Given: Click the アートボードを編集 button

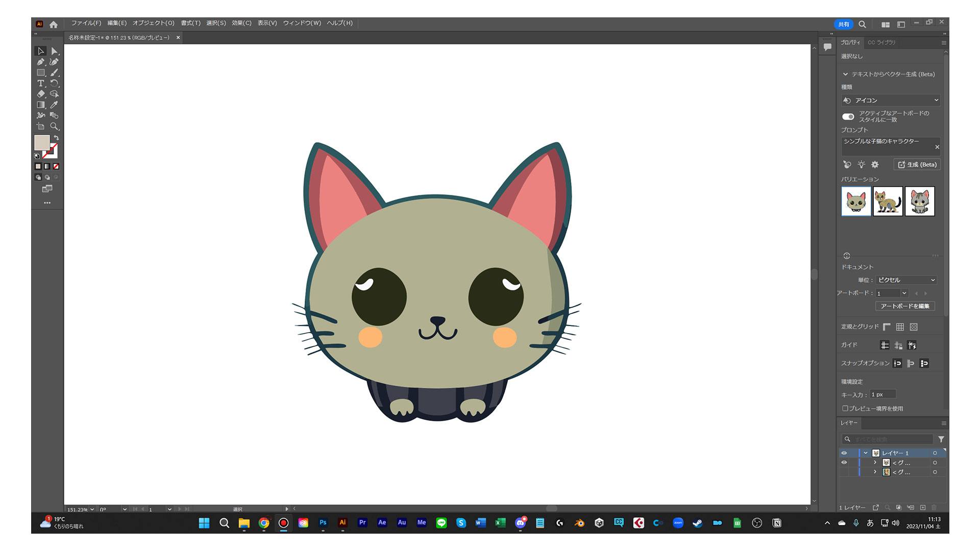Looking at the screenshot, I should (904, 306).
